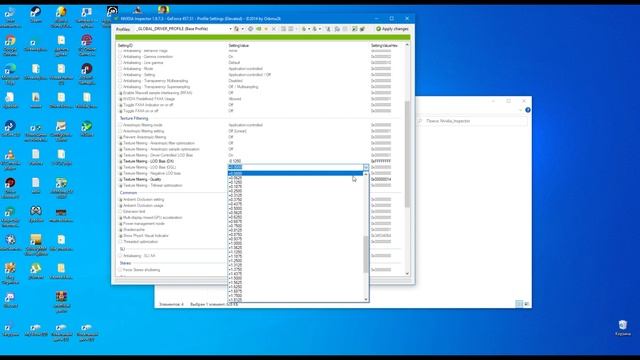
Task: Click settings list scroll-up arrow
Action: tap(407, 45)
